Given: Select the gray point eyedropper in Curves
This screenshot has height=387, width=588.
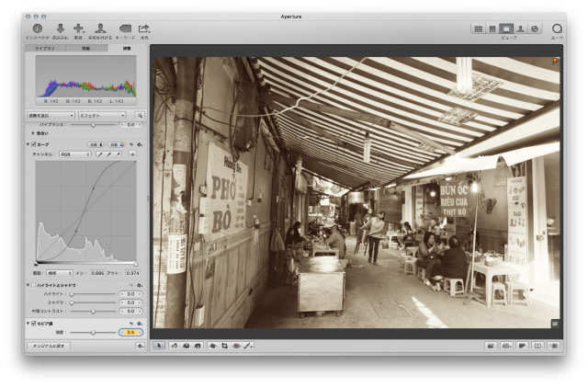Looking at the screenshot, I should [x=108, y=154].
